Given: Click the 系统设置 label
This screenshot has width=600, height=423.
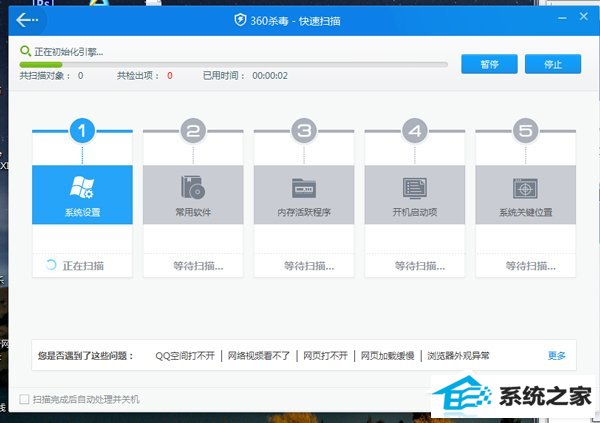Looking at the screenshot, I should [82, 212].
